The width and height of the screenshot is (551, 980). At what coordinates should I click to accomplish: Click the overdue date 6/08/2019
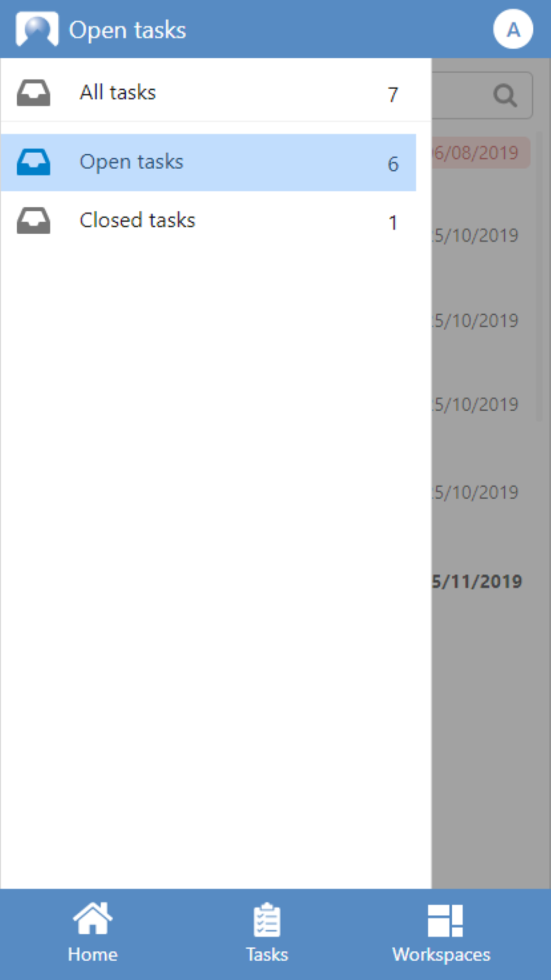click(x=477, y=153)
